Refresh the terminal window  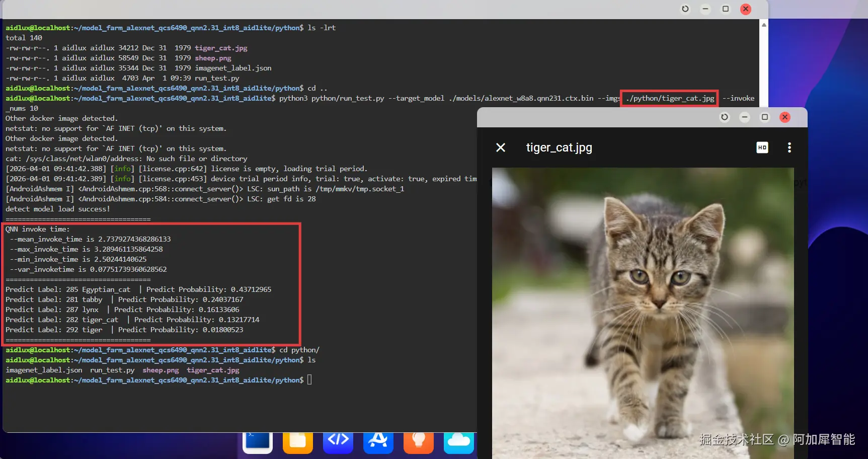coord(685,9)
